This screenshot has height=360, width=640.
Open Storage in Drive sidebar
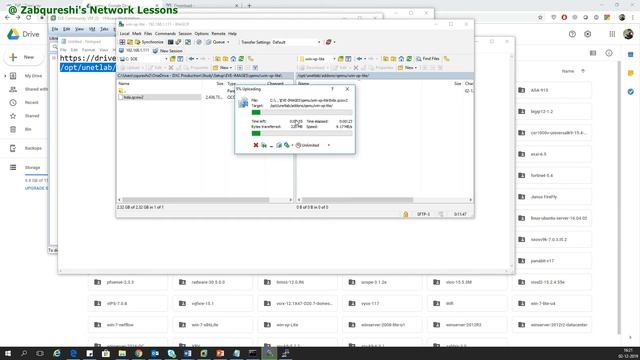[x=32, y=167]
